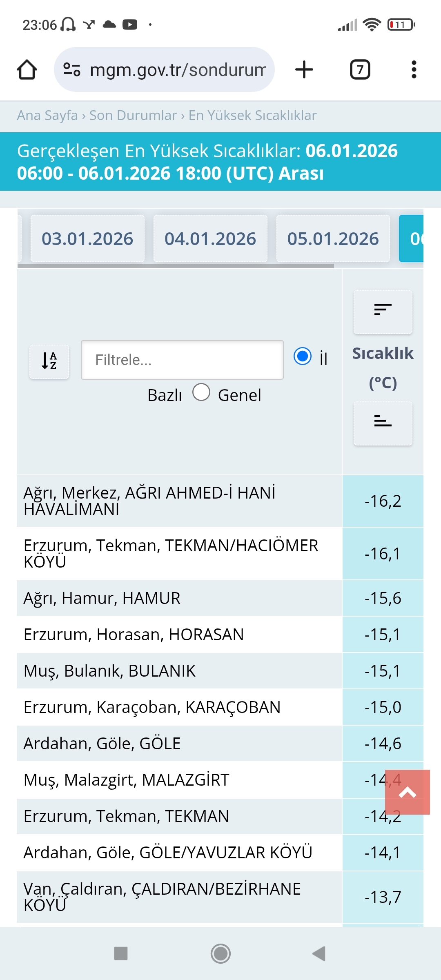Image resolution: width=441 pixels, height=980 pixels.
Task: Tap Android recent apps square button
Action: point(121,953)
